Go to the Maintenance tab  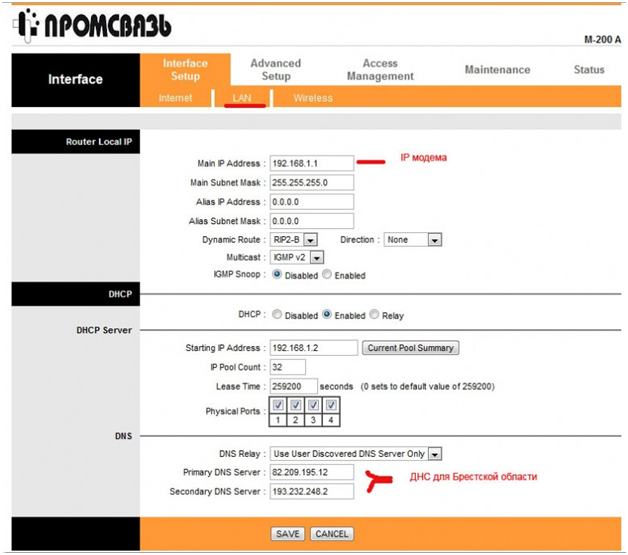tap(497, 70)
